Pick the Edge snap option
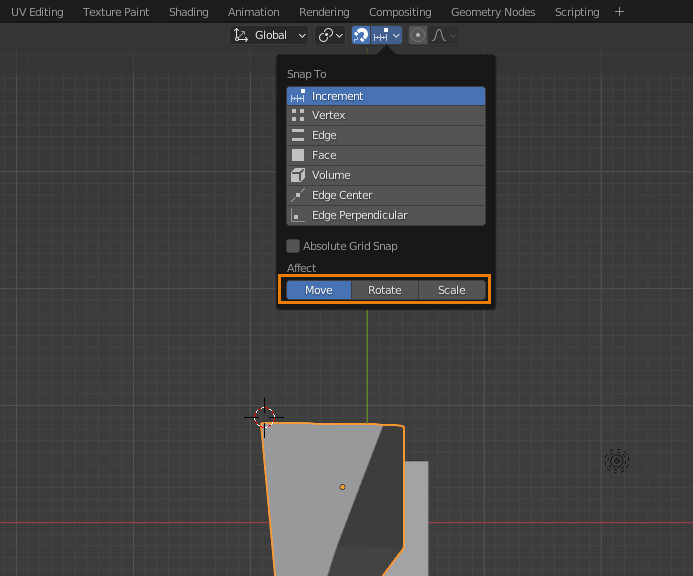Image resolution: width=693 pixels, height=576 pixels. point(385,136)
